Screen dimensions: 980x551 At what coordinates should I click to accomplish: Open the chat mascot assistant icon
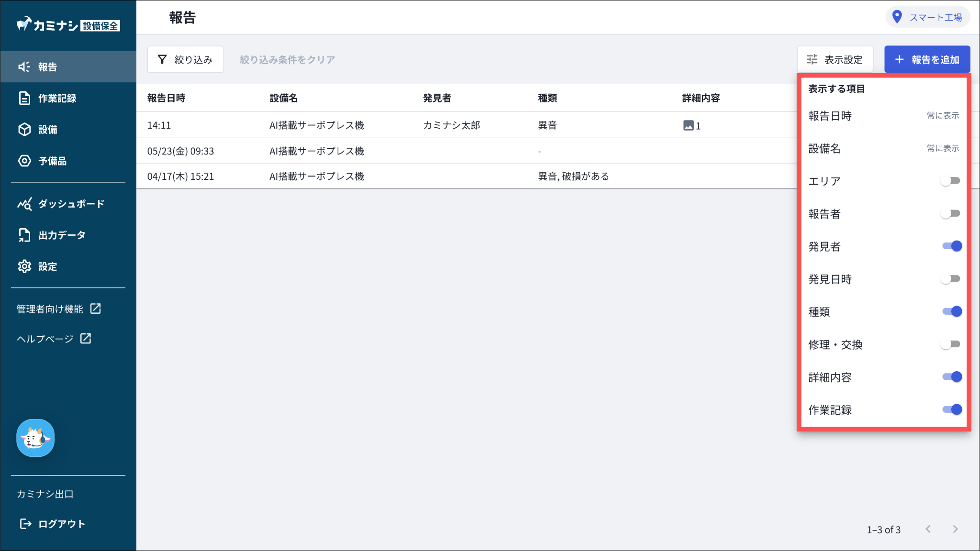(x=35, y=438)
